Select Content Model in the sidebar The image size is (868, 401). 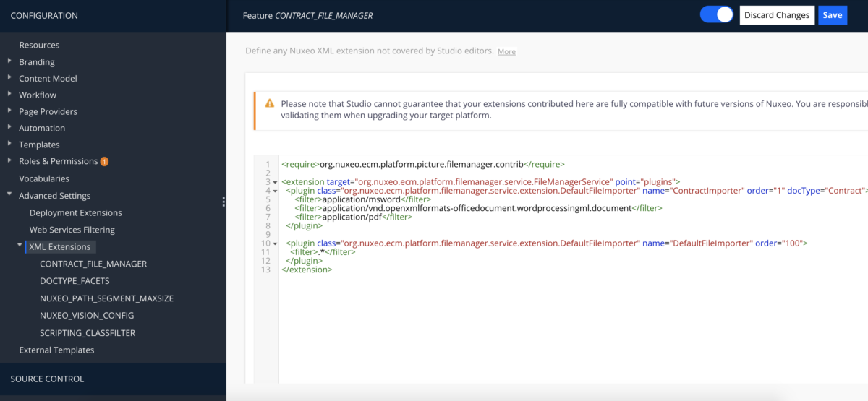click(48, 79)
